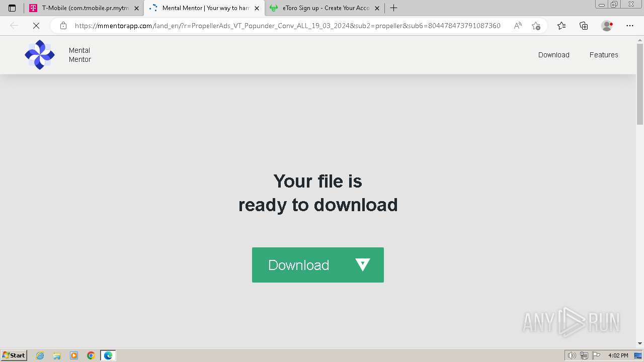Open the Favorites list

561,26
